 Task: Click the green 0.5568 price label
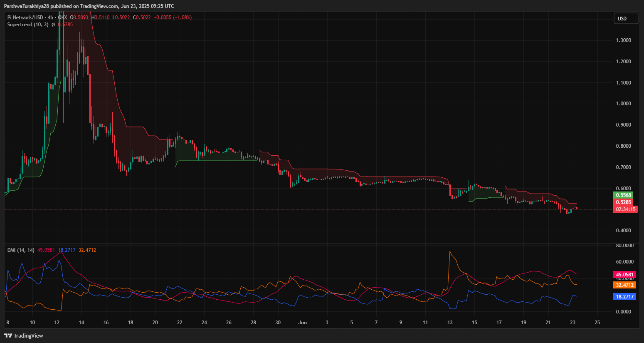click(x=623, y=195)
